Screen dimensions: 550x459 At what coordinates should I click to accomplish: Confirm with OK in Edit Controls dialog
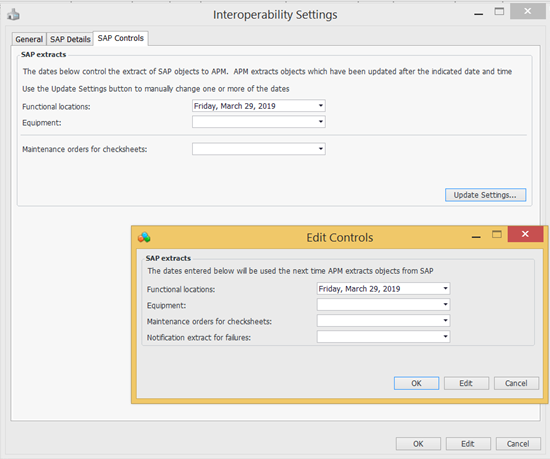(x=416, y=383)
